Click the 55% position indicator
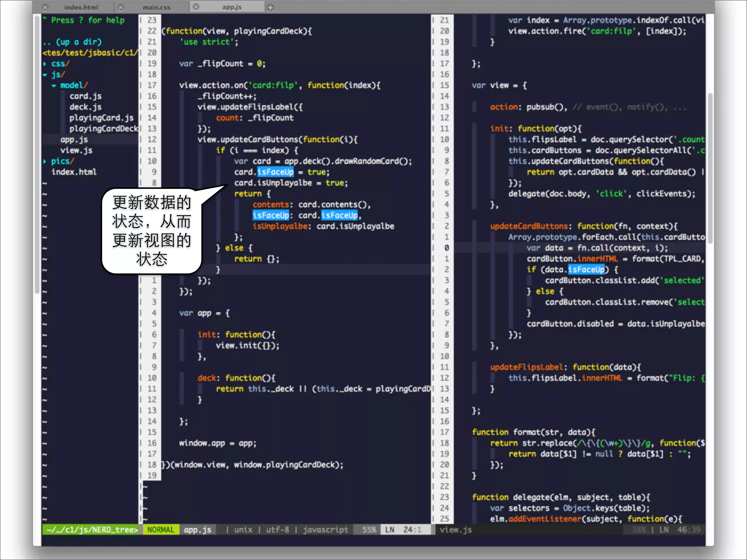The height and width of the screenshot is (560, 747). coord(369,530)
